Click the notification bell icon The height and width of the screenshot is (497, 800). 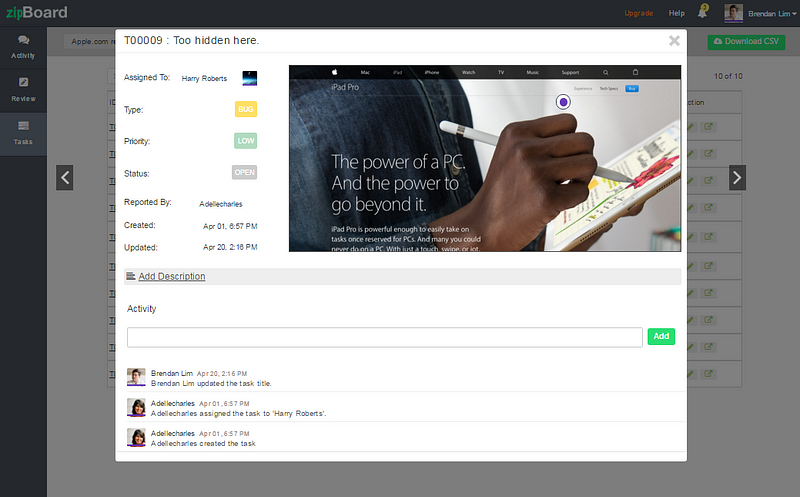(703, 12)
